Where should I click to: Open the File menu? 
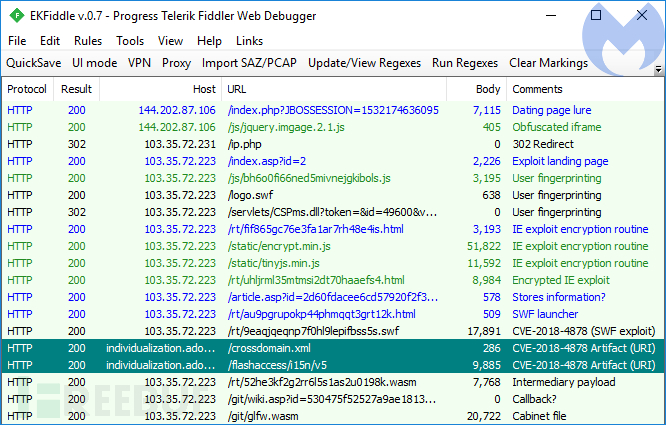[17, 41]
